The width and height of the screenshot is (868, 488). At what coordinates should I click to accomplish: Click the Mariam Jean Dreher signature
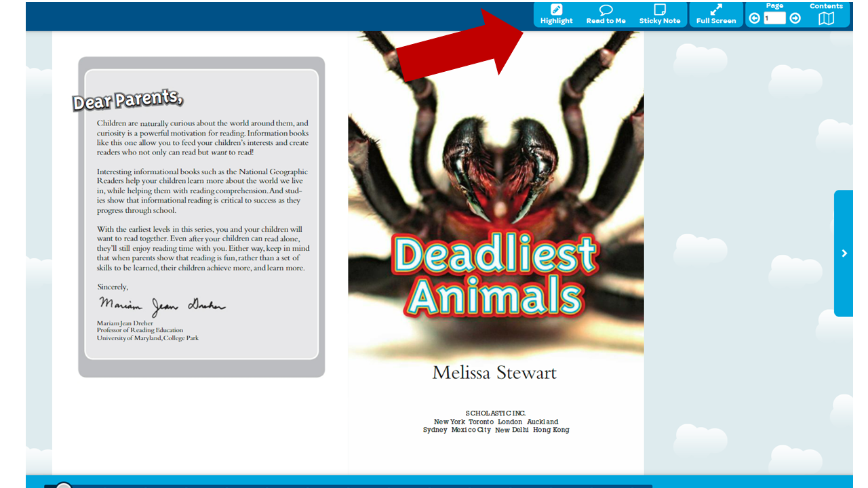pyautogui.click(x=162, y=306)
